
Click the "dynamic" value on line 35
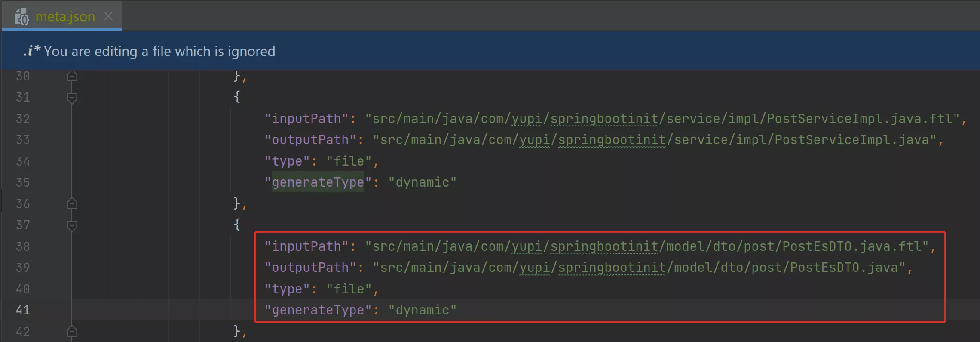tap(422, 182)
